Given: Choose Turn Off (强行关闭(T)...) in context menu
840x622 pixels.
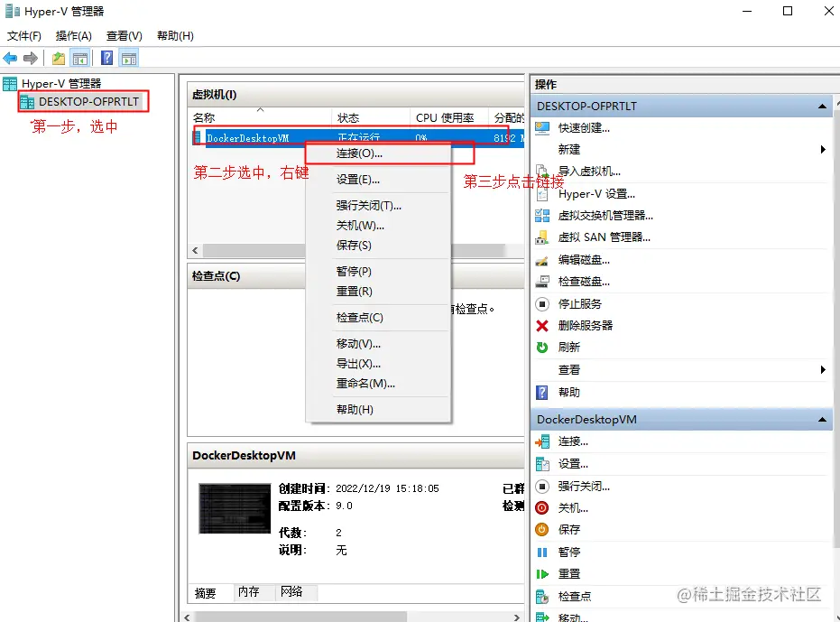Looking at the screenshot, I should [x=378, y=205].
